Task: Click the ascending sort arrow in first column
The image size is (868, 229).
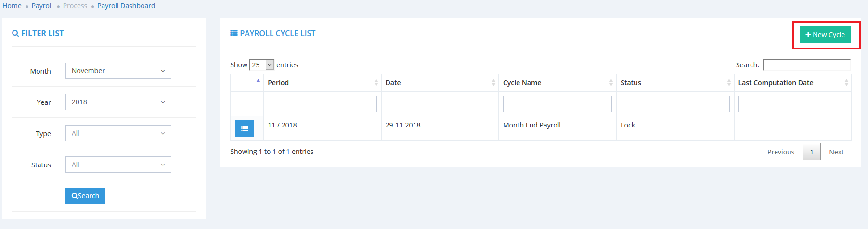Action: [258, 81]
